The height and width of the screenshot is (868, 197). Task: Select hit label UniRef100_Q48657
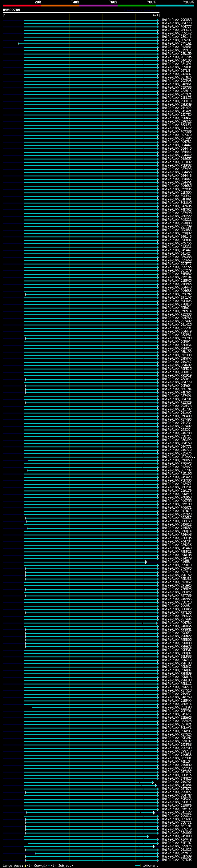coord(177,159)
